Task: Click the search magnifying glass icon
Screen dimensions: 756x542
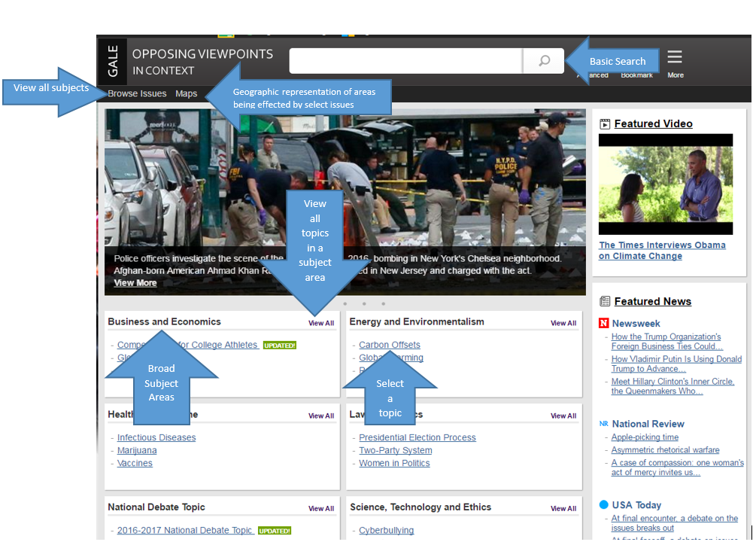Action: [x=543, y=60]
